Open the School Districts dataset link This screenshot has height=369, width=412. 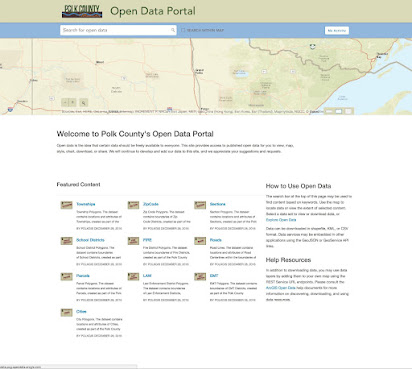90,240
